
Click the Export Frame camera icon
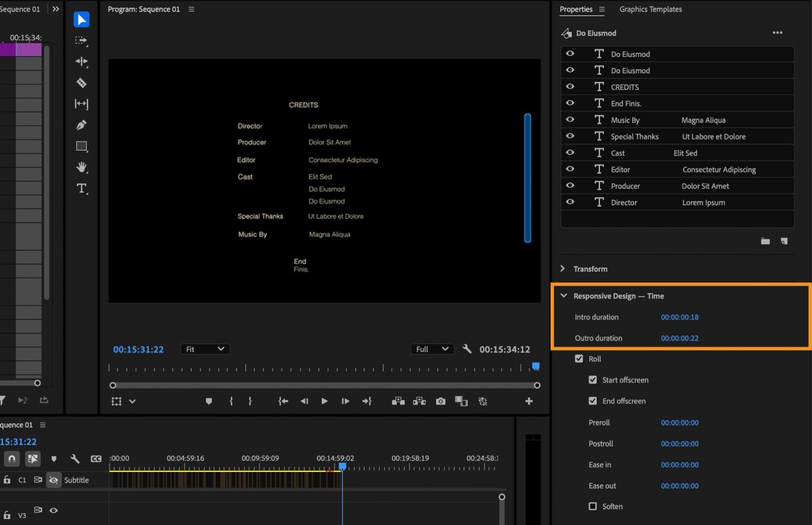click(x=440, y=401)
